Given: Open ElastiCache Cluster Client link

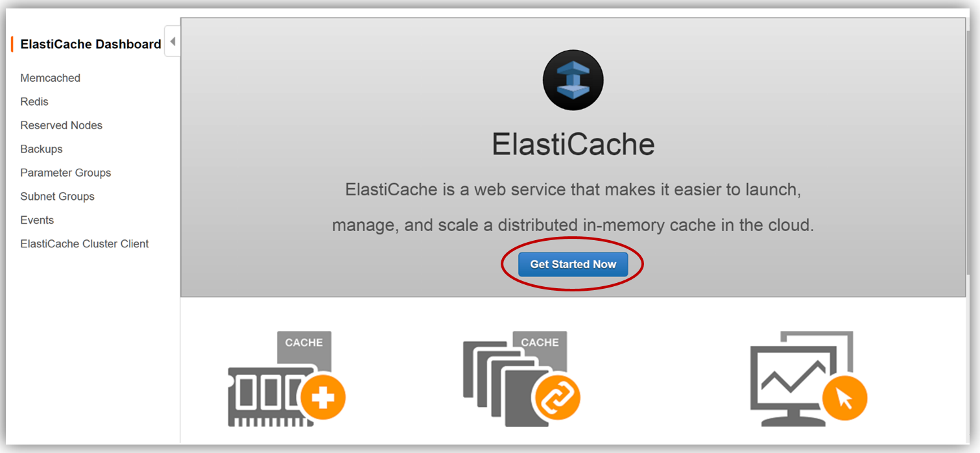Looking at the screenshot, I should click(85, 244).
